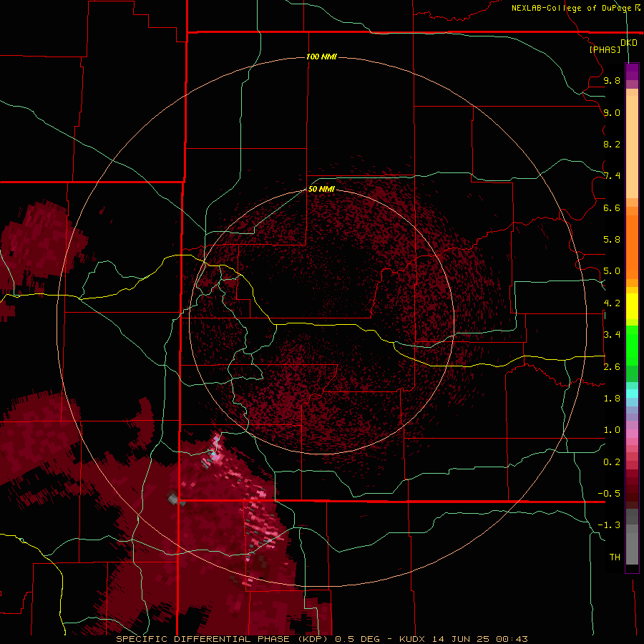This screenshot has width=644, height=644.
Task: Click the -1.3 value on the color scale
Action: pos(609,525)
